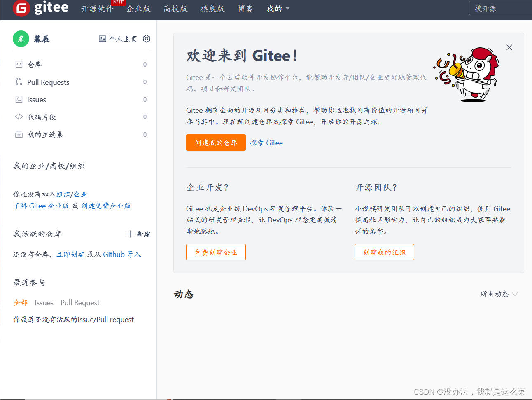This screenshot has height=400, width=532.
Task: Click the 代码片段 code snippet icon
Action: pyautogui.click(x=19, y=117)
